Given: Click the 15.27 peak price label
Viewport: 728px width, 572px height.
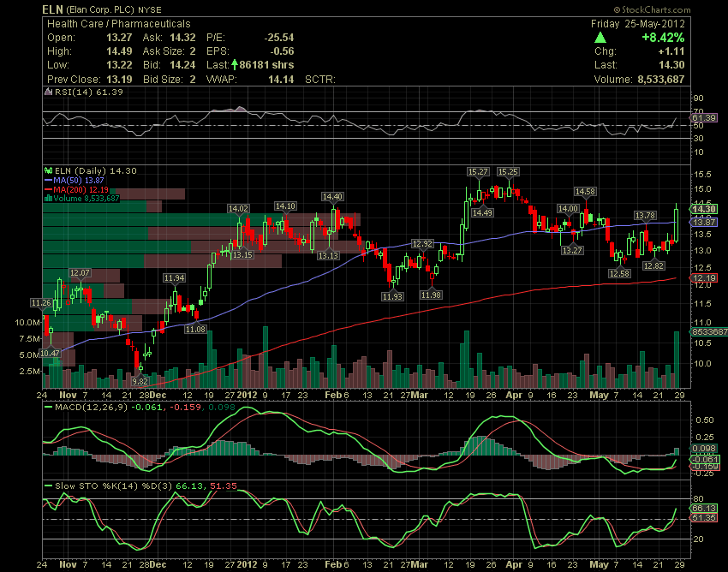Looking at the screenshot, I should pyautogui.click(x=478, y=172).
